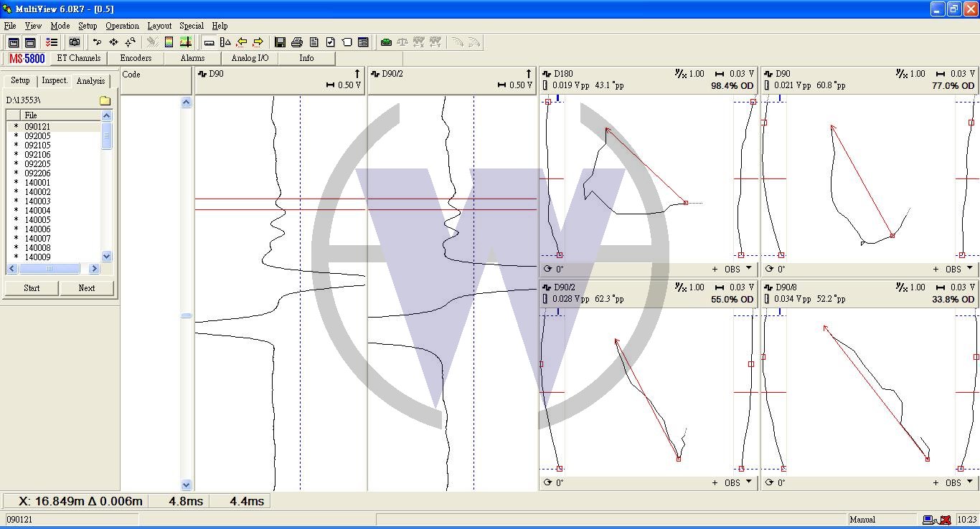Save using the floppy disk icon
The width and height of the screenshot is (980, 529).
point(281,42)
